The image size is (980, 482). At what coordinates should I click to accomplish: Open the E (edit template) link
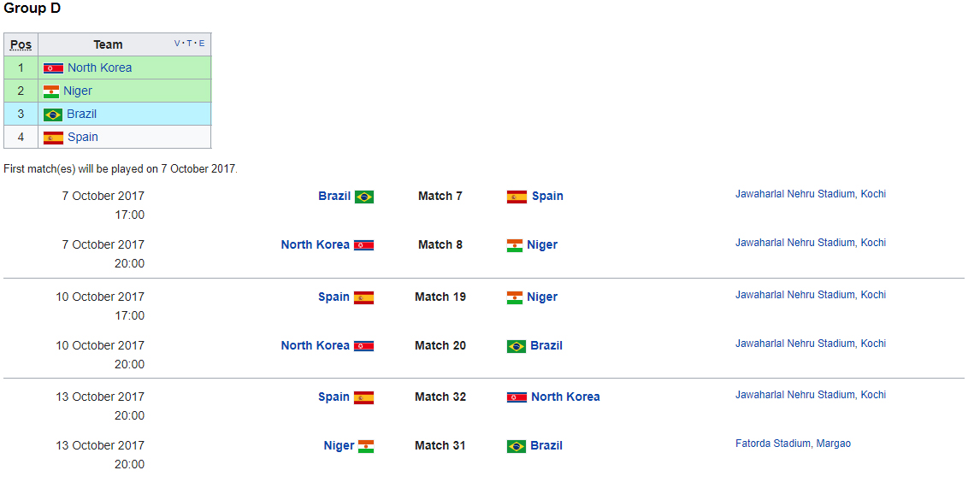click(201, 43)
